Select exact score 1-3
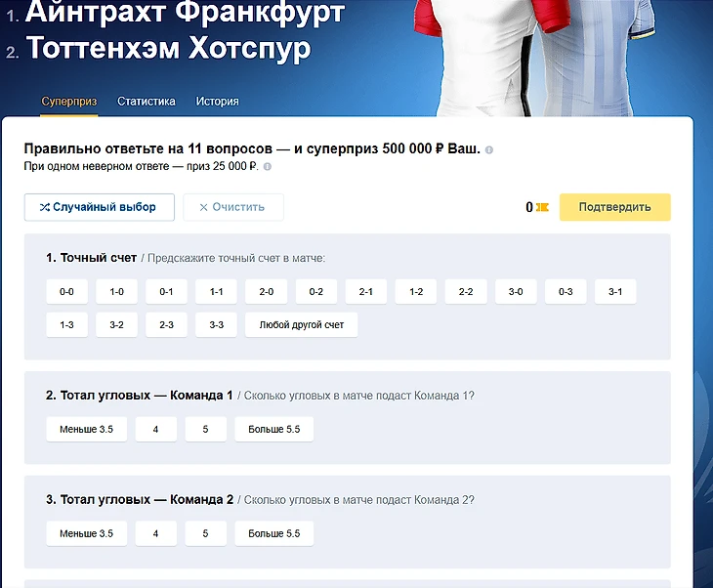This screenshot has width=713, height=588. pos(66,324)
